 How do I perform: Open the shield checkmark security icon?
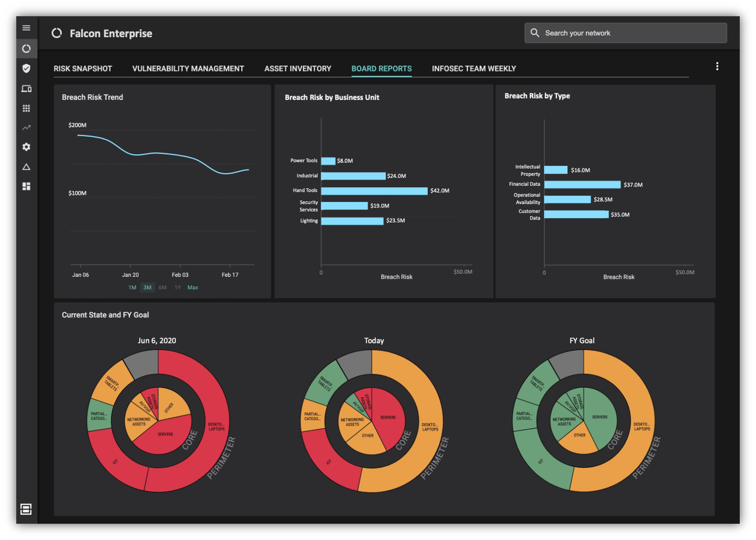click(27, 68)
